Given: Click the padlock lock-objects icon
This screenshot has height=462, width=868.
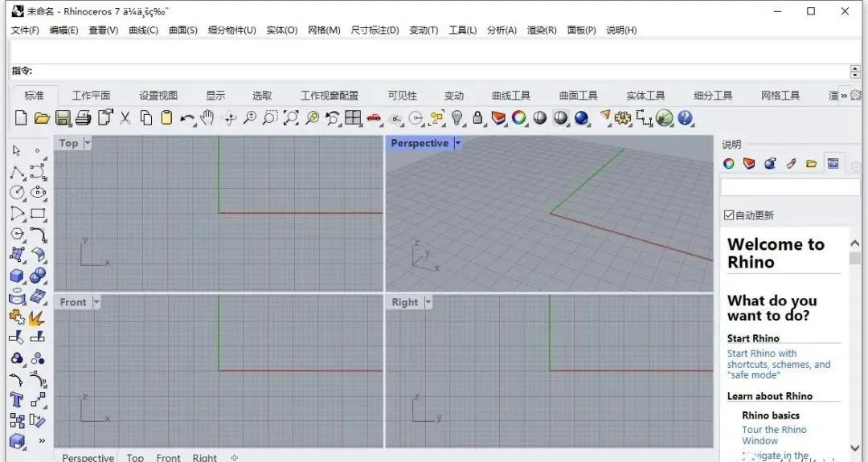Looking at the screenshot, I should click(x=477, y=118).
